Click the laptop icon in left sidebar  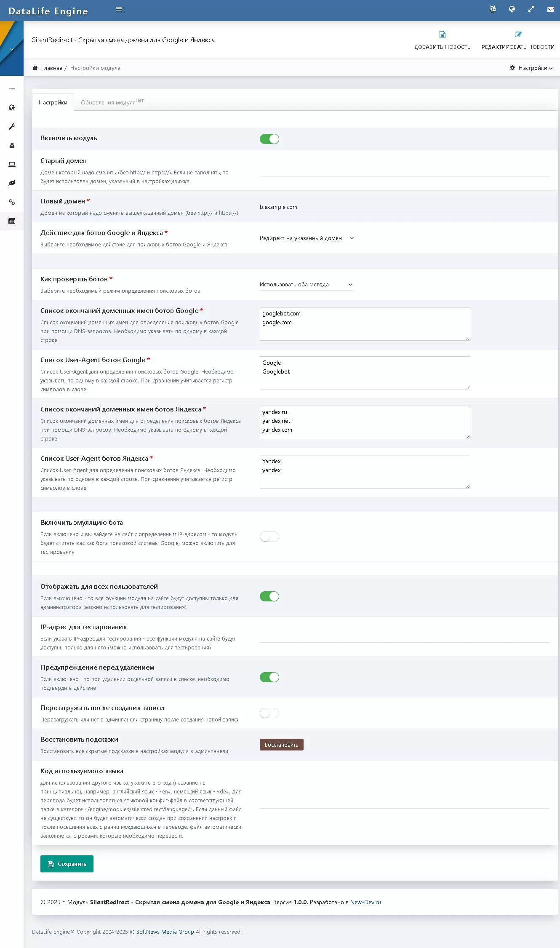point(12,165)
